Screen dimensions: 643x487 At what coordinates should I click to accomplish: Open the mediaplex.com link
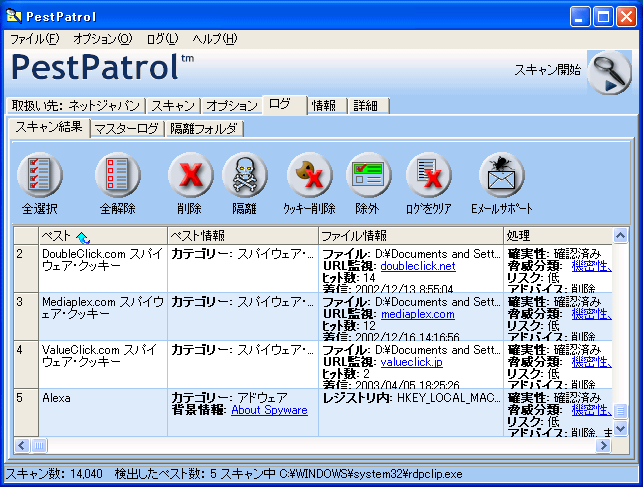tap(417, 314)
